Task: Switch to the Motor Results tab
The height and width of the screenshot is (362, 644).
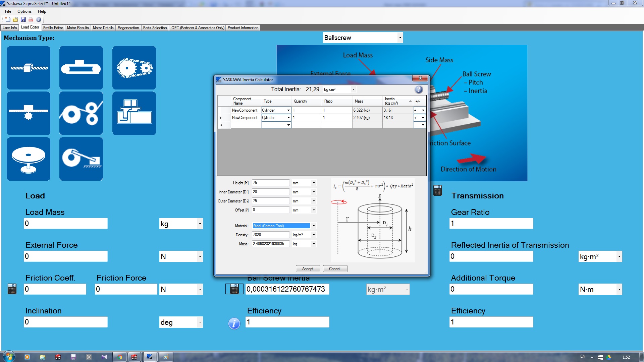Action: pyautogui.click(x=78, y=28)
